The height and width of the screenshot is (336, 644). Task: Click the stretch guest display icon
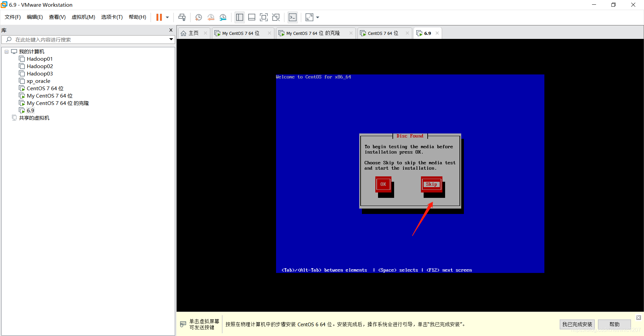click(309, 17)
